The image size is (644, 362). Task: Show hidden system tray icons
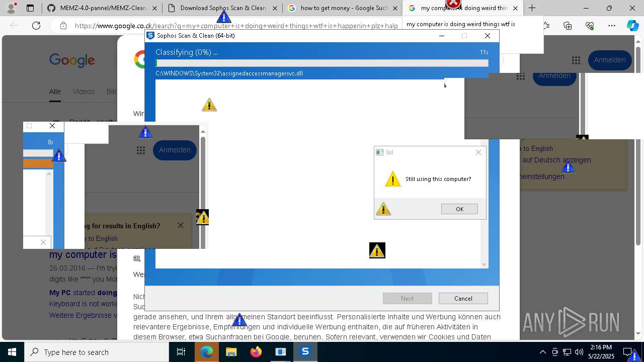coord(542,352)
